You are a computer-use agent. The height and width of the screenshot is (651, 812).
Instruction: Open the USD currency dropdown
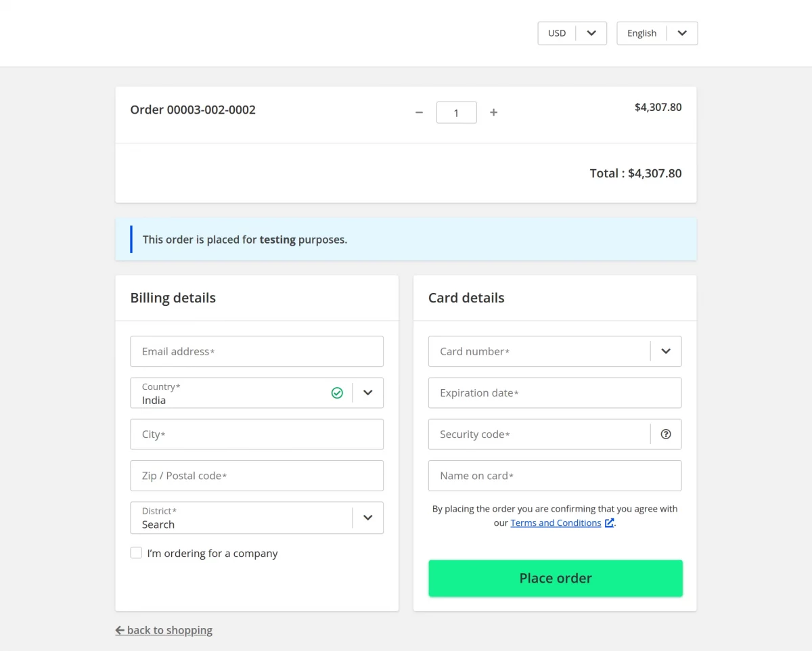(591, 32)
